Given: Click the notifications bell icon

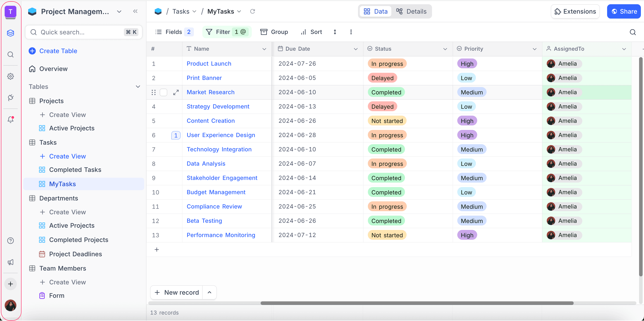Looking at the screenshot, I should click(x=11, y=120).
